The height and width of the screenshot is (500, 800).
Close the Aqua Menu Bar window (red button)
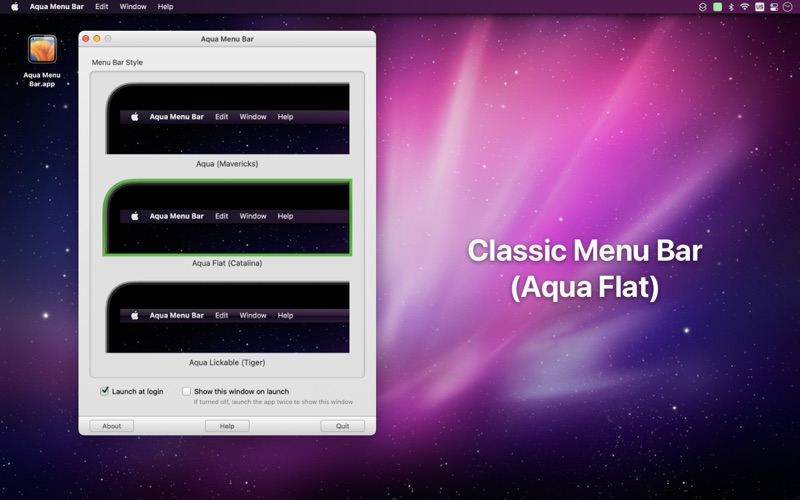coord(86,39)
